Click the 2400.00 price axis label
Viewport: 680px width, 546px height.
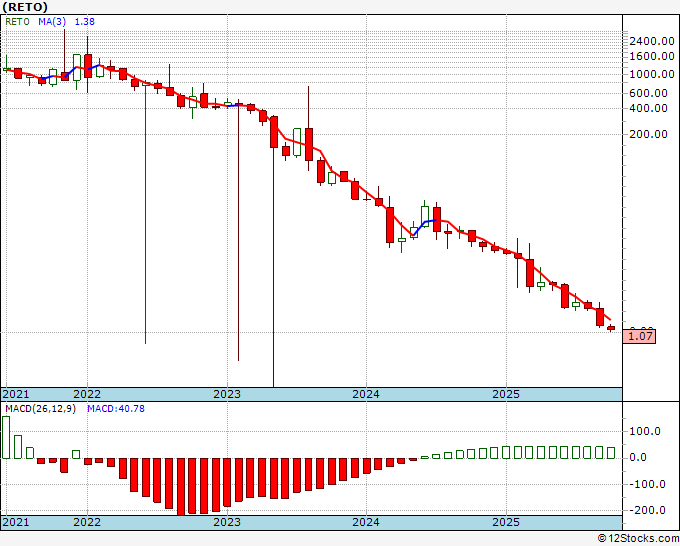(652, 41)
